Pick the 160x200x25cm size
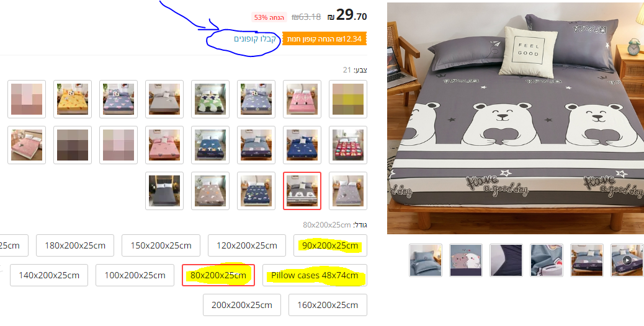The width and height of the screenshot is (644, 326). (x=328, y=305)
